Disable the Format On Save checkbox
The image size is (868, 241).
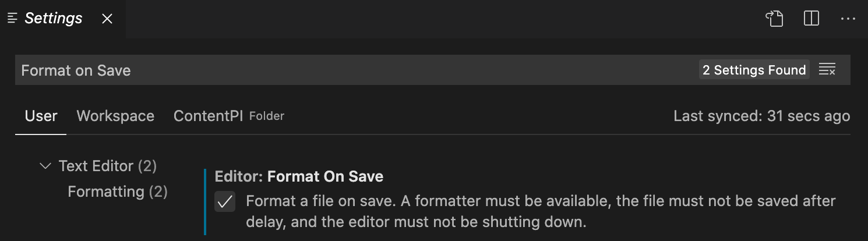pos(225,202)
